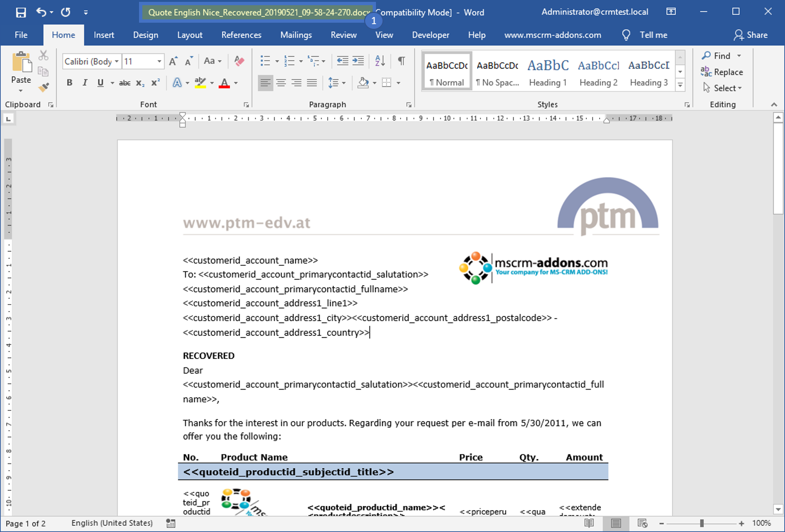Click the vertical scrollbar down arrow
Image resolution: width=785 pixels, height=532 pixels.
coord(778,509)
